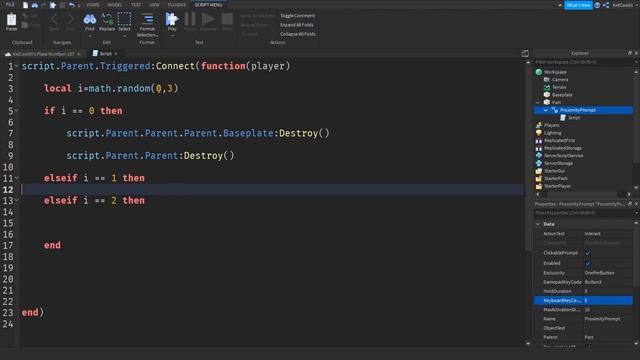Image resolution: width=640 pixels, height=360 pixels.
Task: Switch to the place document tab
Action: pos(43,54)
